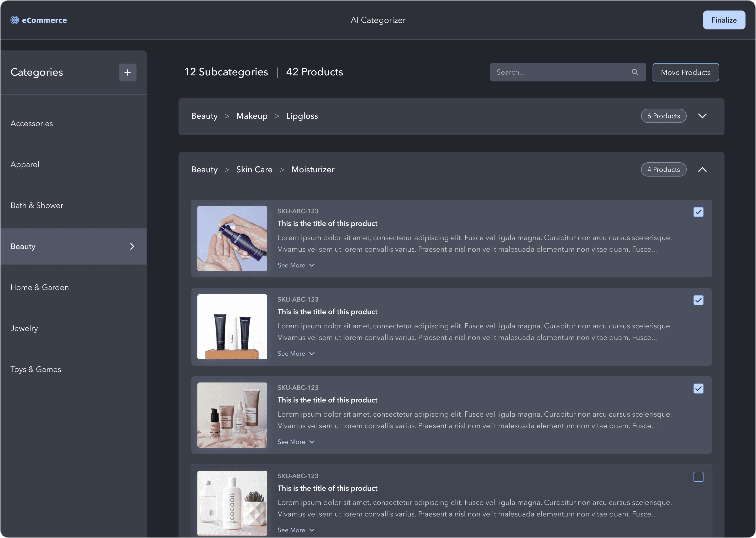
Task: Select Accessories in the Categories sidebar
Action: 32,123
